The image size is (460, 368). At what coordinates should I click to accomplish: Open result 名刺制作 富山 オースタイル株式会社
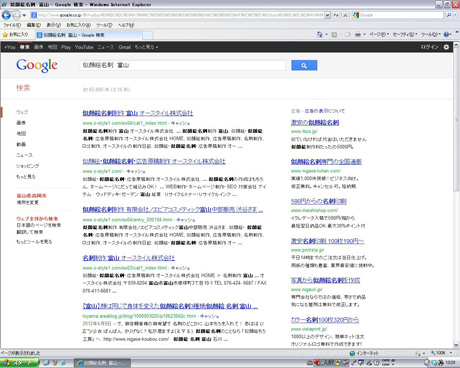[x=129, y=258]
